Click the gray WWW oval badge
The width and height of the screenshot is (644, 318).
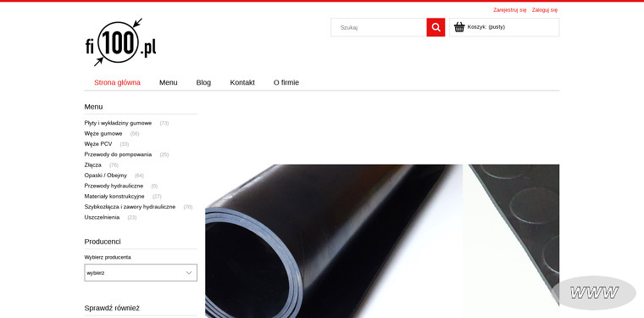tap(593, 293)
